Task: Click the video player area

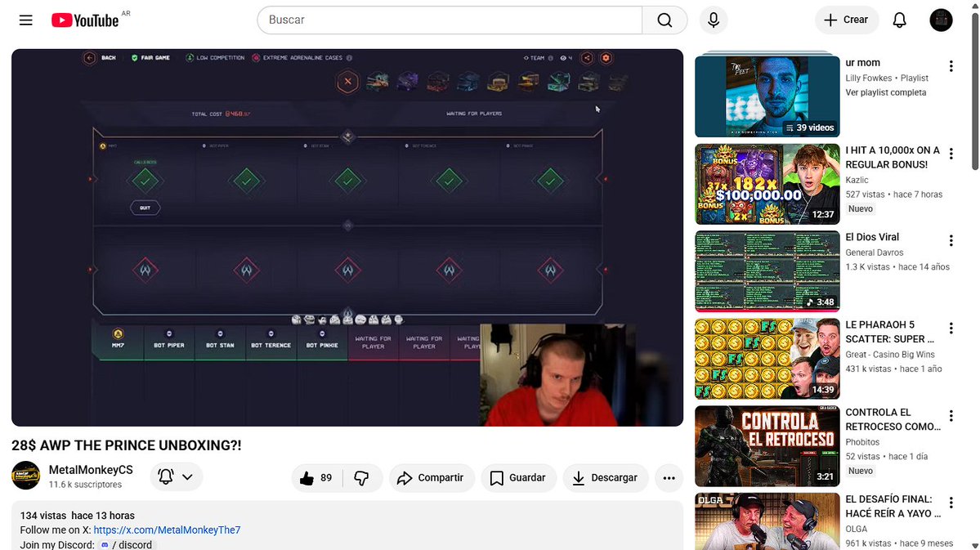Action: pyautogui.click(x=347, y=238)
